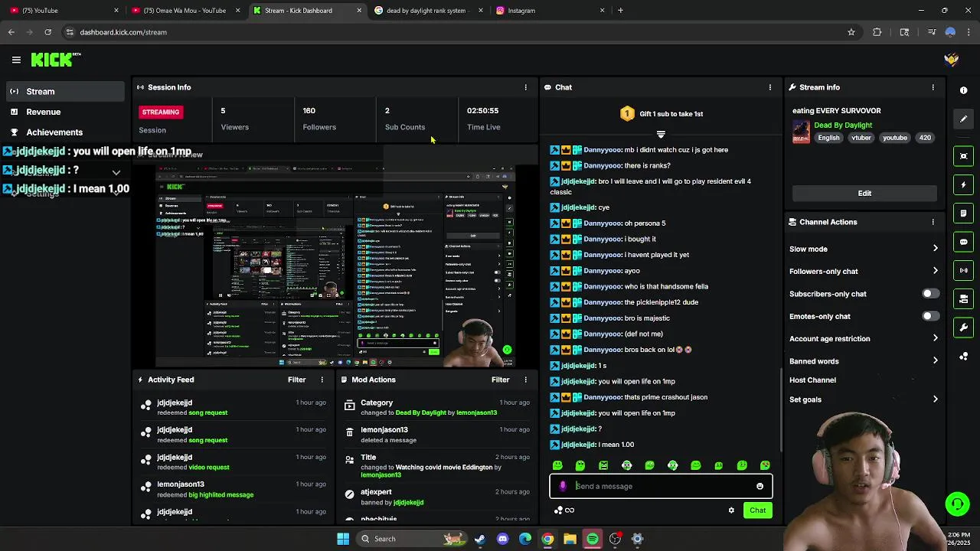
Task: Open the Windows Start menu
Action: [343, 539]
